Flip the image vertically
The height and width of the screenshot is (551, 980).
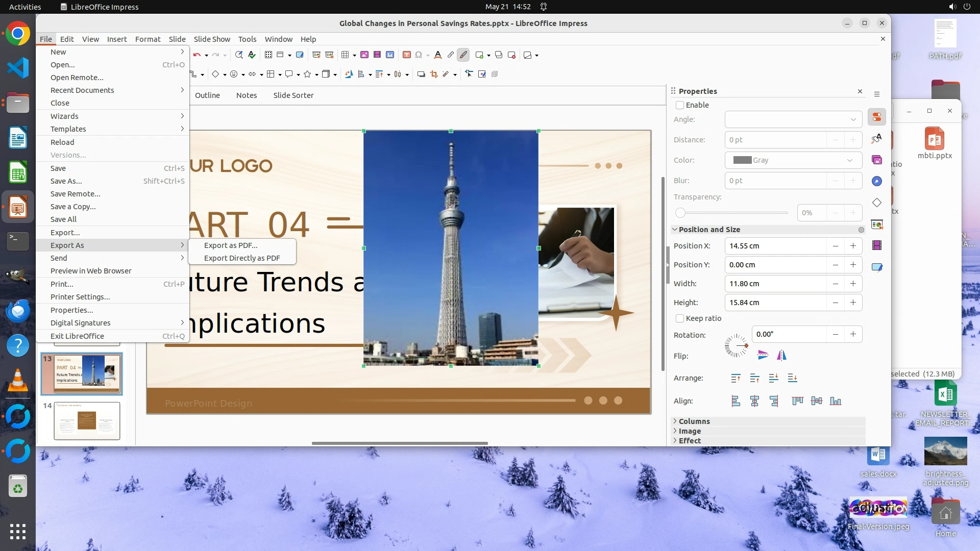pos(763,356)
